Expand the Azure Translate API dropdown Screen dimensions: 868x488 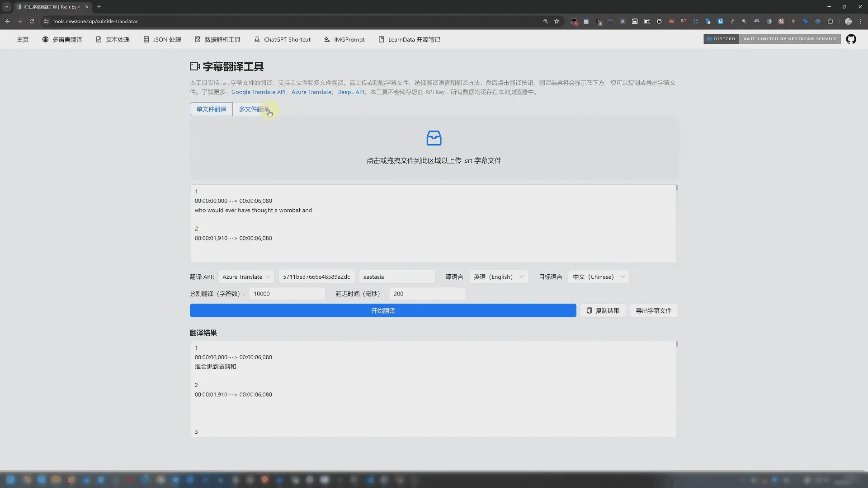click(245, 277)
